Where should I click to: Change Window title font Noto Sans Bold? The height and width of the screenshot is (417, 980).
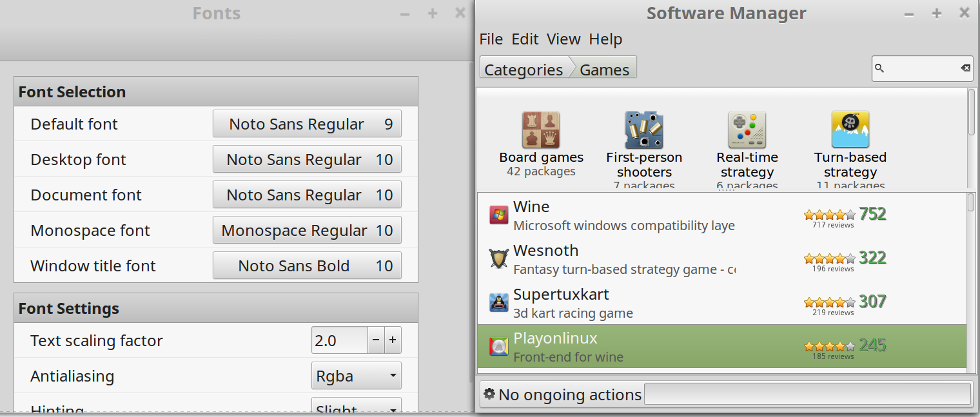click(307, 266)
